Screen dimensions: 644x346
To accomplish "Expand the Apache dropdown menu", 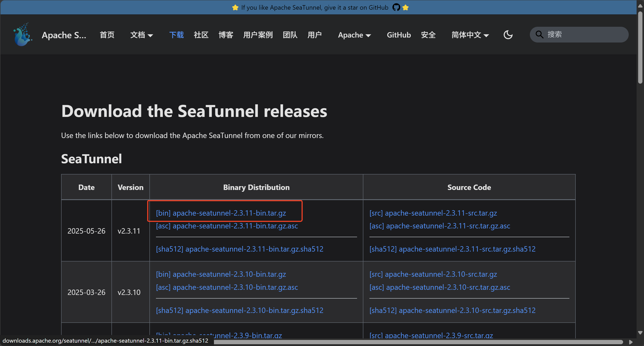I will pyautogui.click(x=355, y=35).
